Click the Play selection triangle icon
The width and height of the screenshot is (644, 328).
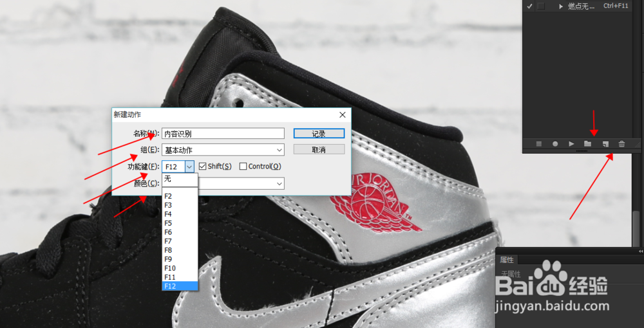[571, 144]
